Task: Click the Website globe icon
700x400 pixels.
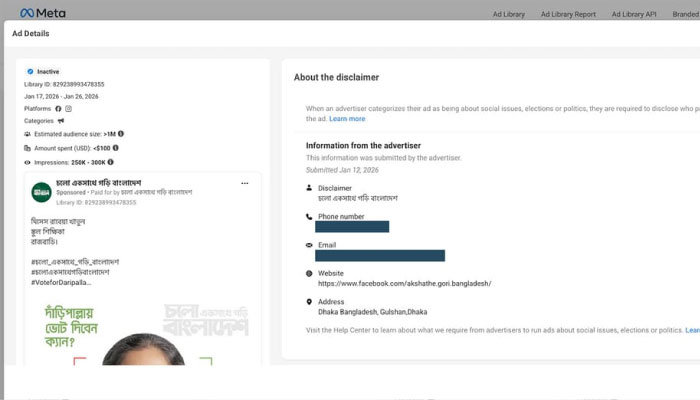Action: (309, 273)
